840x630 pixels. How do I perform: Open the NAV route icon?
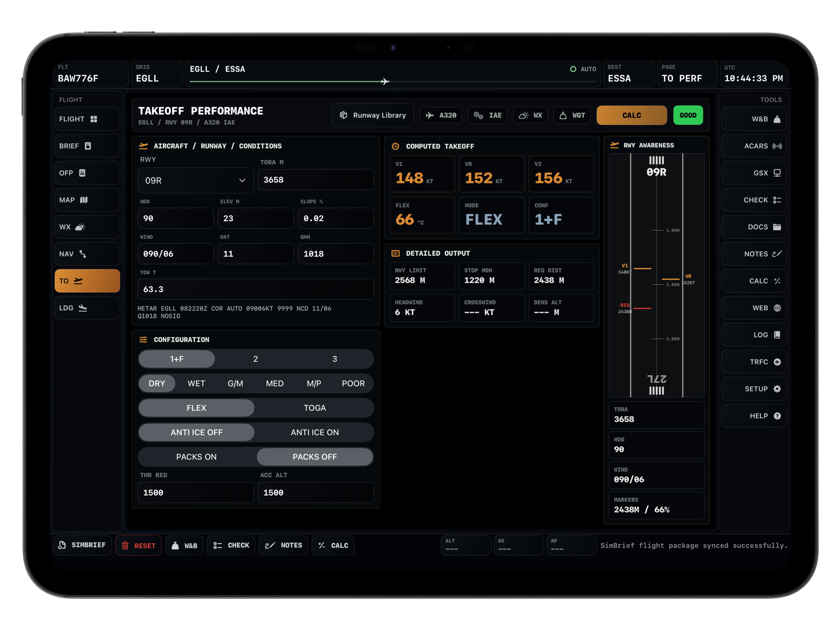tap(83, 254)
